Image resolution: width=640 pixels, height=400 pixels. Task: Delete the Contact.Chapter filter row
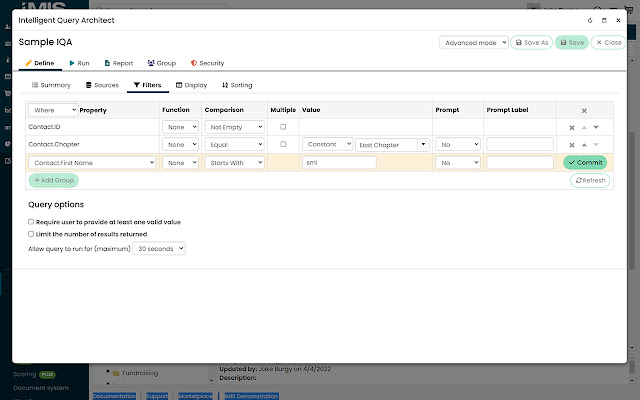tap(572, 145)
